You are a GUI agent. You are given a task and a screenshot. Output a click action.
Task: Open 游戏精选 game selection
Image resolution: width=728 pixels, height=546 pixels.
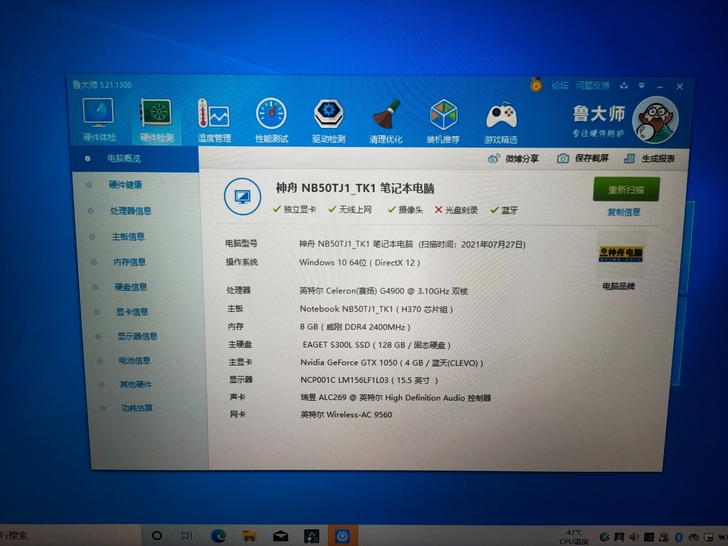pos(500,122)
